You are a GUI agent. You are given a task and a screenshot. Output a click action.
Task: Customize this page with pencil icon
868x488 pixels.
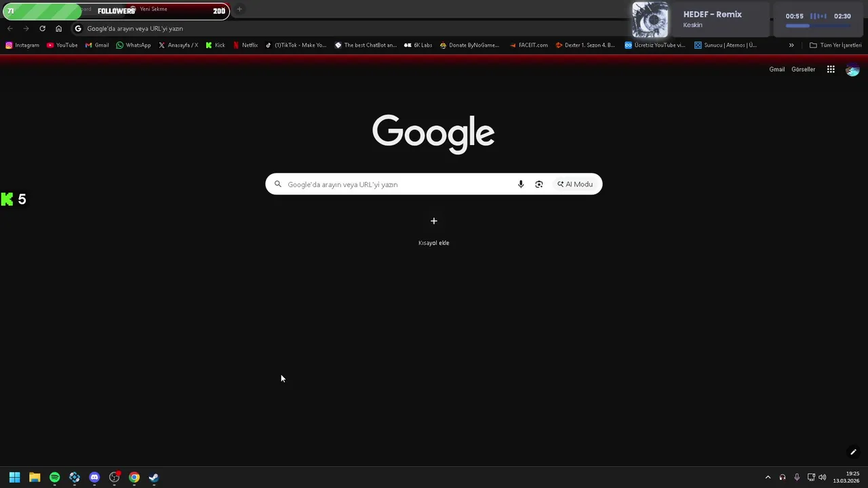[x=854, y=452]
